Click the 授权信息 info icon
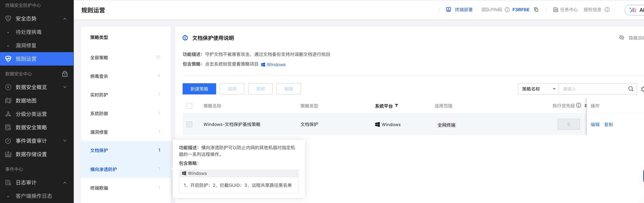This screenshot has height=203, width=644. pyautogui.click(x=607, y=10)
